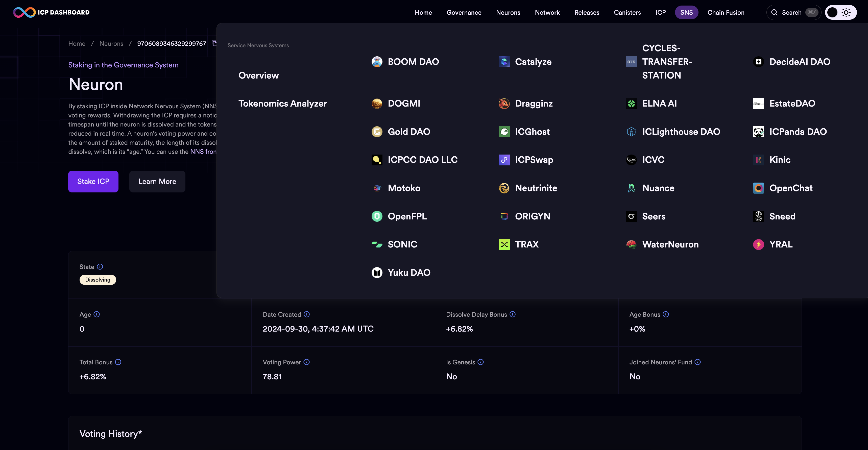Open the Governance nav item
This screenshot has width=868, height=450.
tap(464, 12)
